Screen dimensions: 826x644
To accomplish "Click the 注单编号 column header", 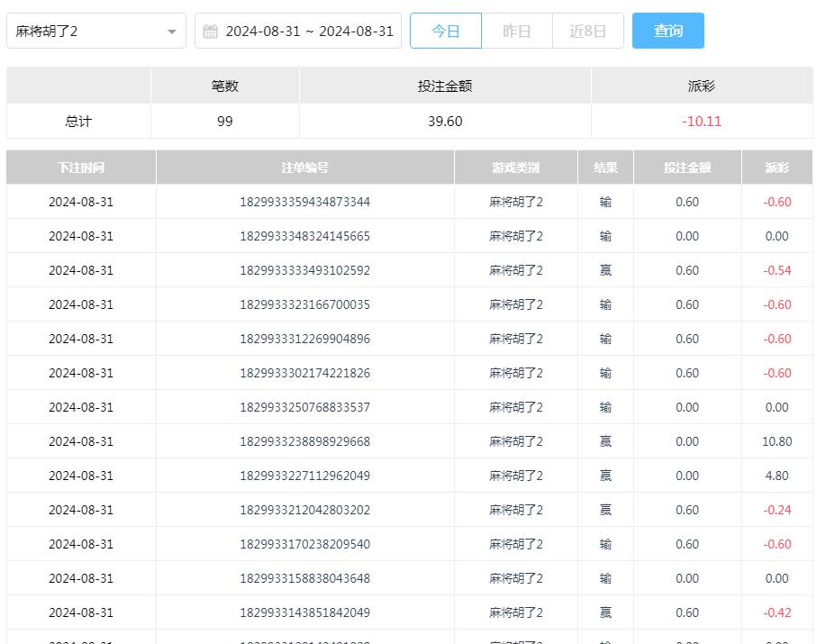I will point(304,168).
